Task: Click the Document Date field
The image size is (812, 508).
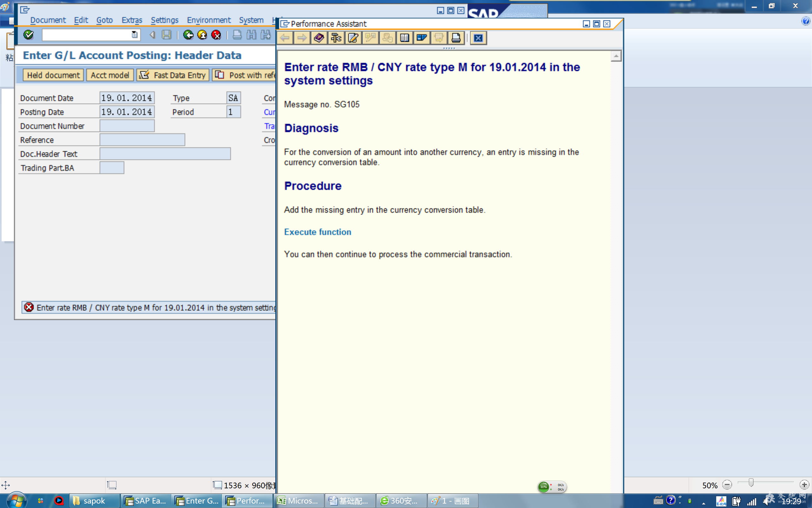Action: (127, 98)
